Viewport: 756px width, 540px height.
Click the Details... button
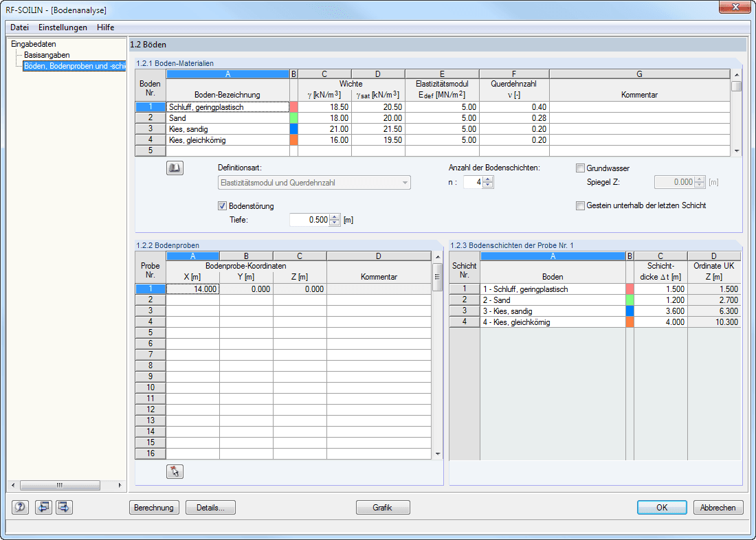pos(211,508)
